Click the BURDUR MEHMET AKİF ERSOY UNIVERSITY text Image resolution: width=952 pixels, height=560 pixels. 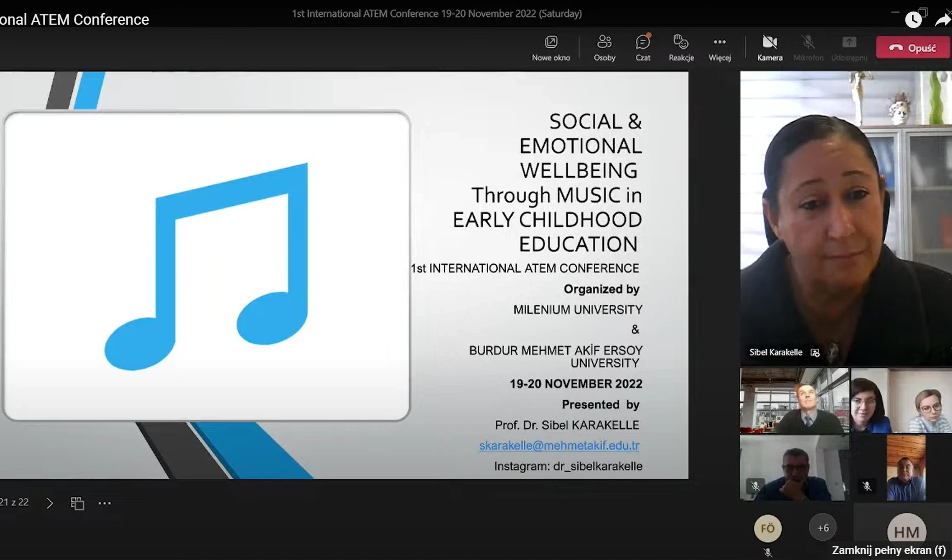tap(556, 357)
